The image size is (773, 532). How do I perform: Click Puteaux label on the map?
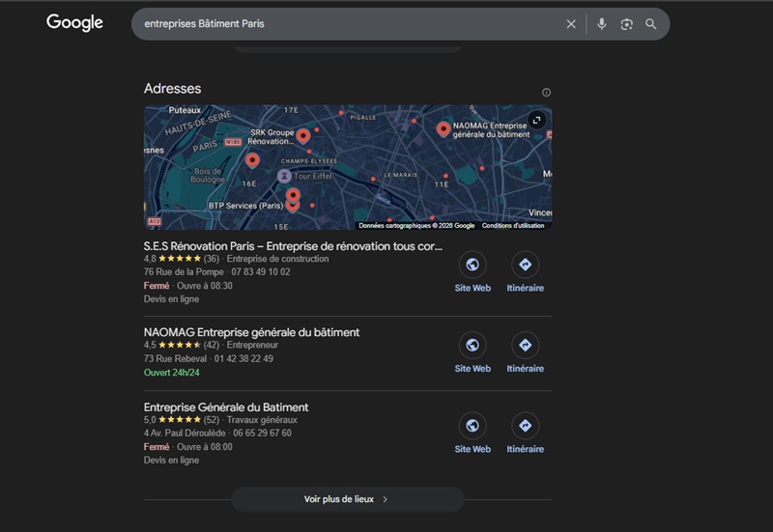pos(185,110)
